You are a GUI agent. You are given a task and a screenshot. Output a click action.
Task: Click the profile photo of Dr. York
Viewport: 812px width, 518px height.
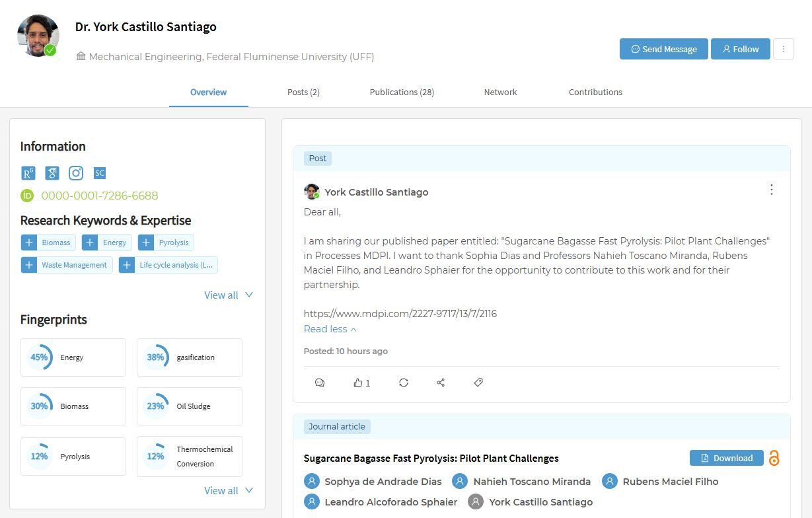(38, 36)
